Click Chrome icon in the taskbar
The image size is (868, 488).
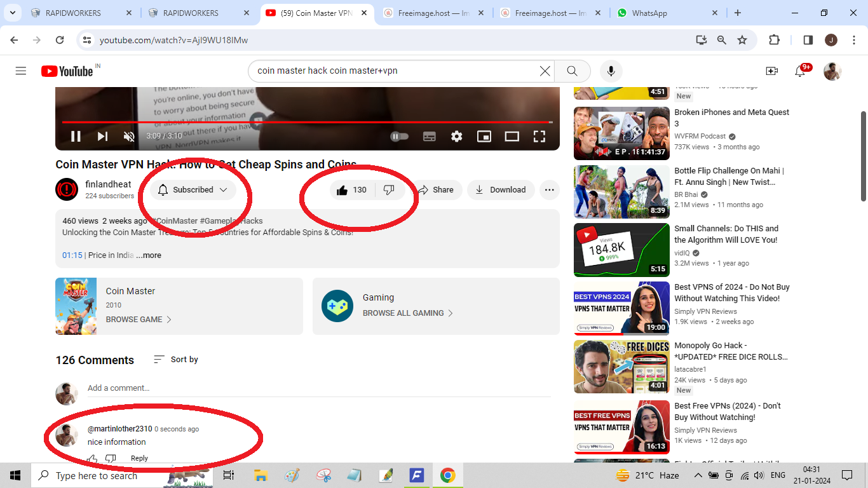point(448,475)
